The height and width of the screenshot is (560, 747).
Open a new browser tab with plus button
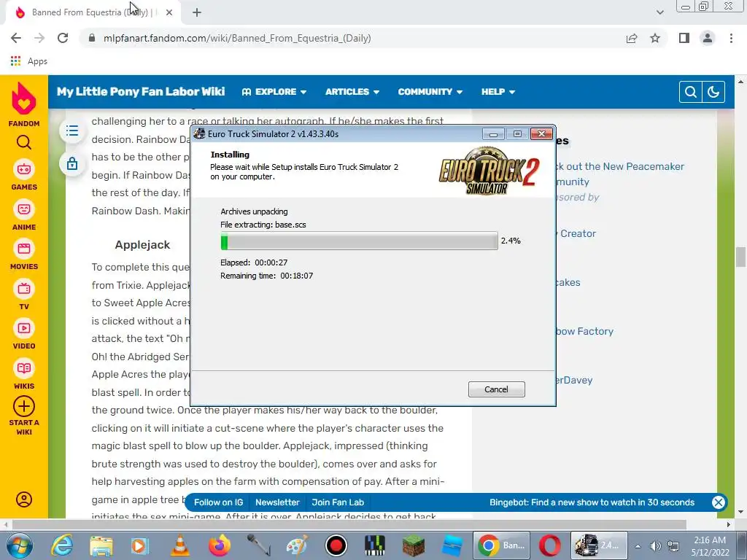point(197,12)
